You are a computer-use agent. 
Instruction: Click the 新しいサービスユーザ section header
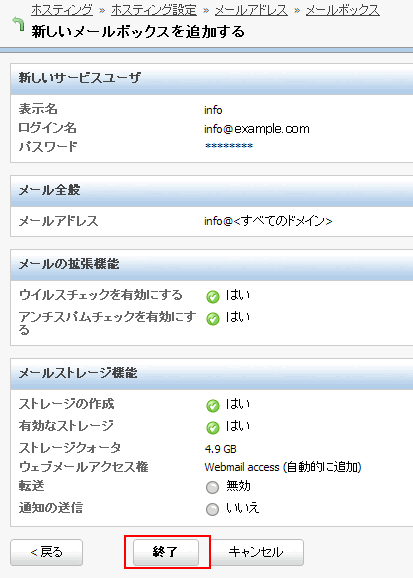point(212,79)
